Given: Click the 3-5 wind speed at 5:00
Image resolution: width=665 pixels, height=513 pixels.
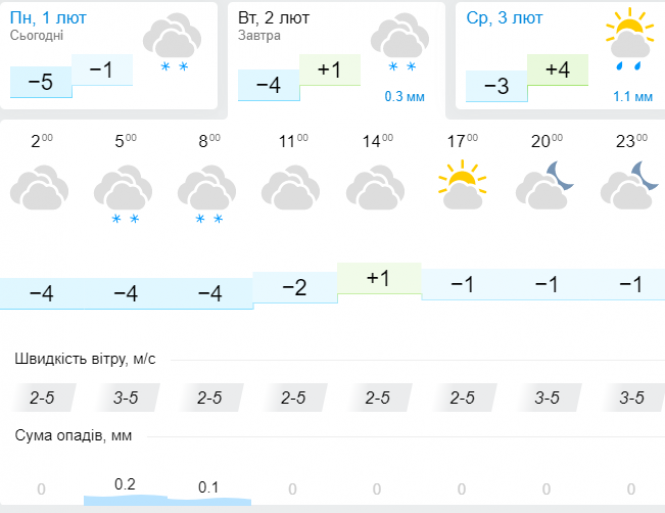Looking at the screenshot, I should pos(125,398).
